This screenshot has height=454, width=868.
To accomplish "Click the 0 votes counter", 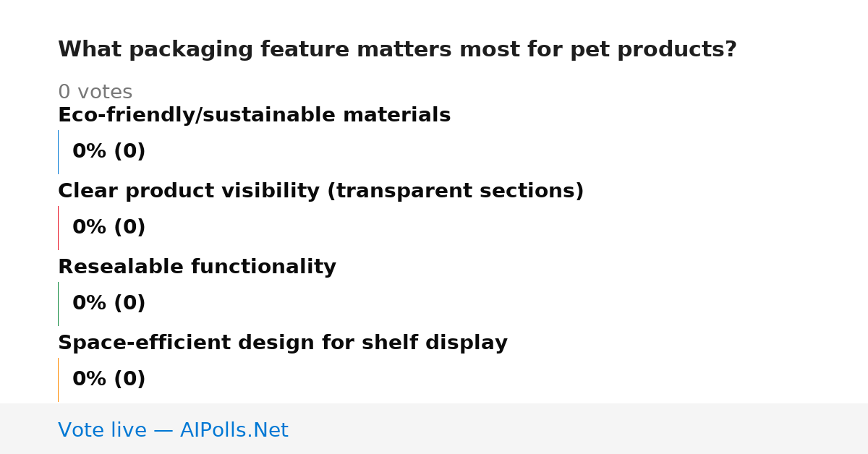I will pos(95,93).
